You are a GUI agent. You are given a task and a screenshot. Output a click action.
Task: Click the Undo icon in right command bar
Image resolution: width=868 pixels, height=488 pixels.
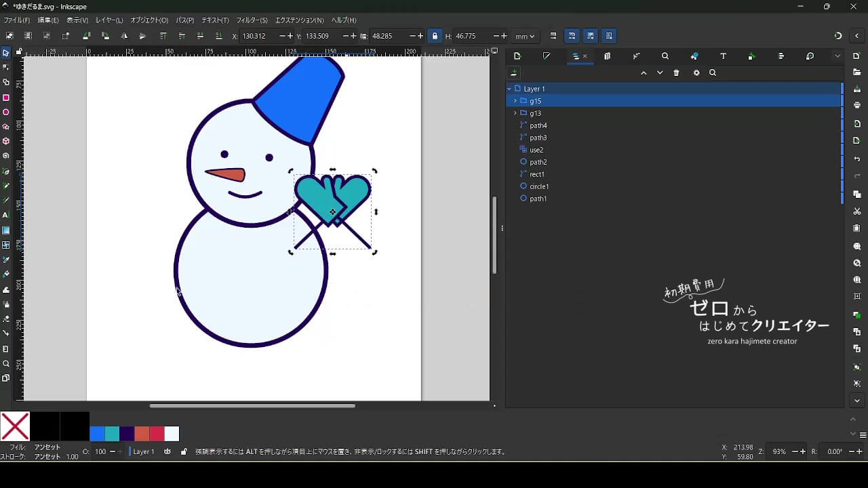857,159
